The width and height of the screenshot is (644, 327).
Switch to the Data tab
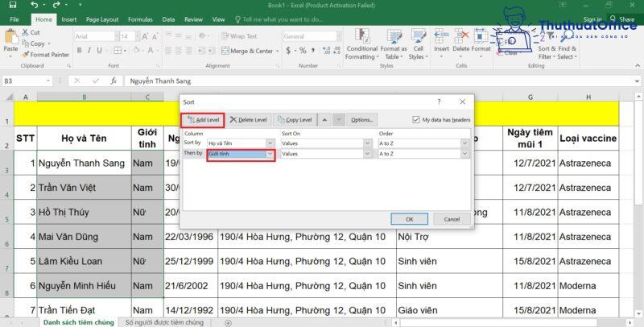click(x=168, y=19)
